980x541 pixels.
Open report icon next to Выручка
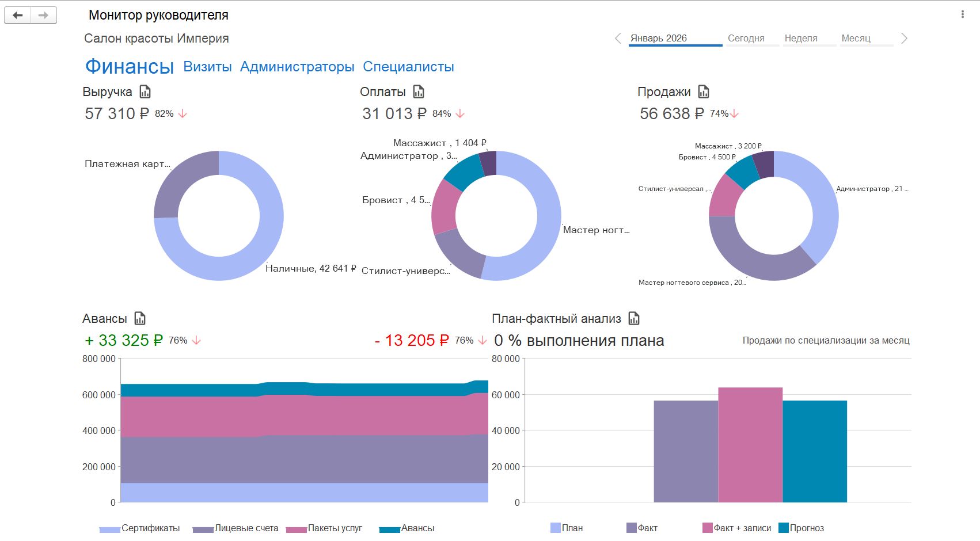pyautogui.click(x=145, y=92)
